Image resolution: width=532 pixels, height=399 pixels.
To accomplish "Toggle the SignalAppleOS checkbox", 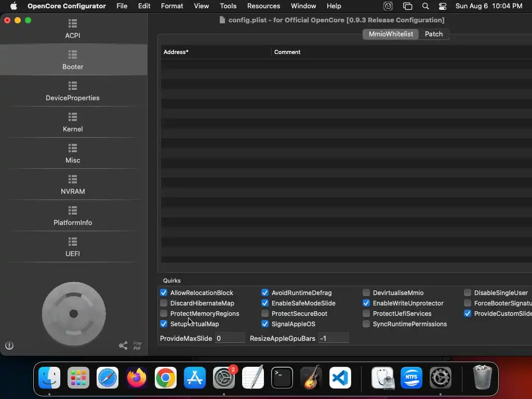I will coord(264,324).
